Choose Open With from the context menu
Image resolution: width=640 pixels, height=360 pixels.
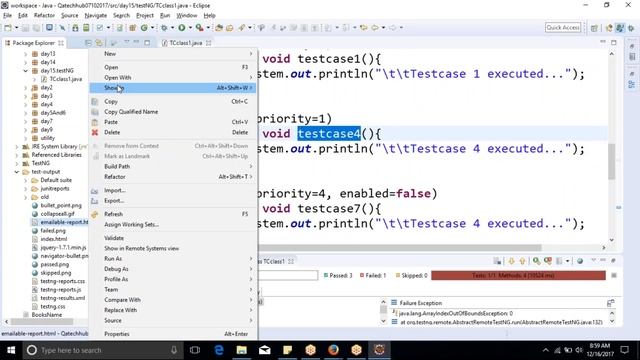click(x=173, y=78)
